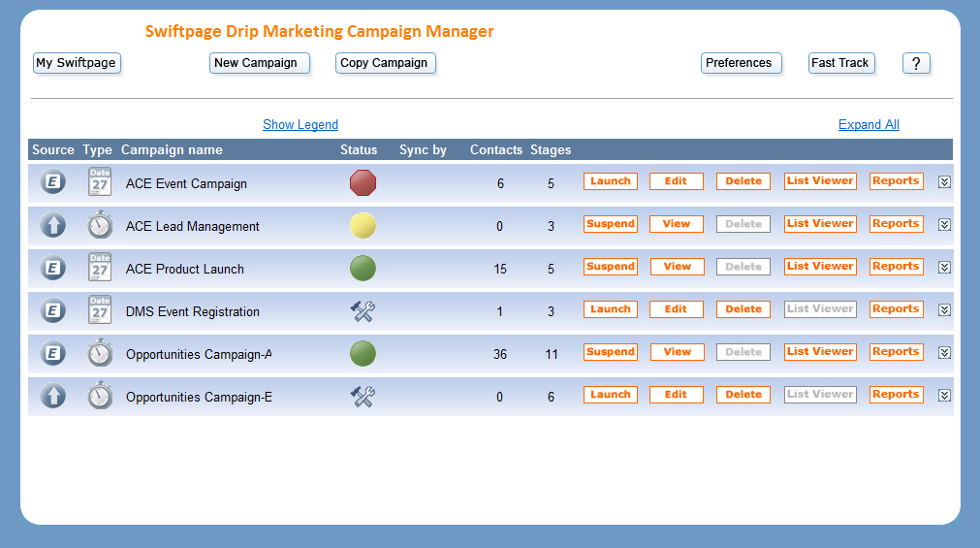Click stopwatch type icon for Opportunities Campaign-E
This screenshot has height=548, width=980.
coord(100,396)
